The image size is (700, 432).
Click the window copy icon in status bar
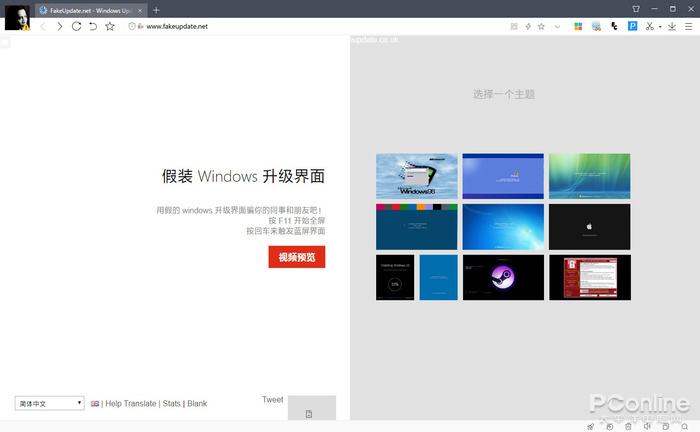point(666,427)
